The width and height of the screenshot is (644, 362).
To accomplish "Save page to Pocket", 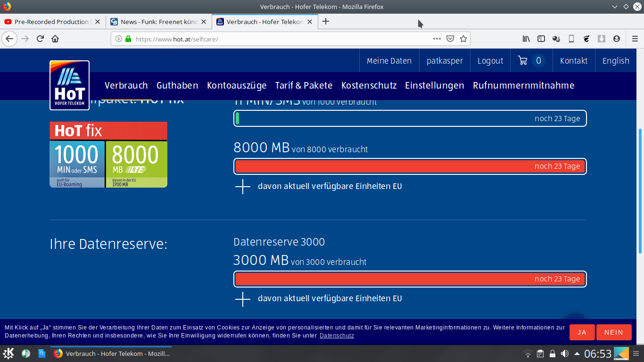I will (x=450, y=39).
